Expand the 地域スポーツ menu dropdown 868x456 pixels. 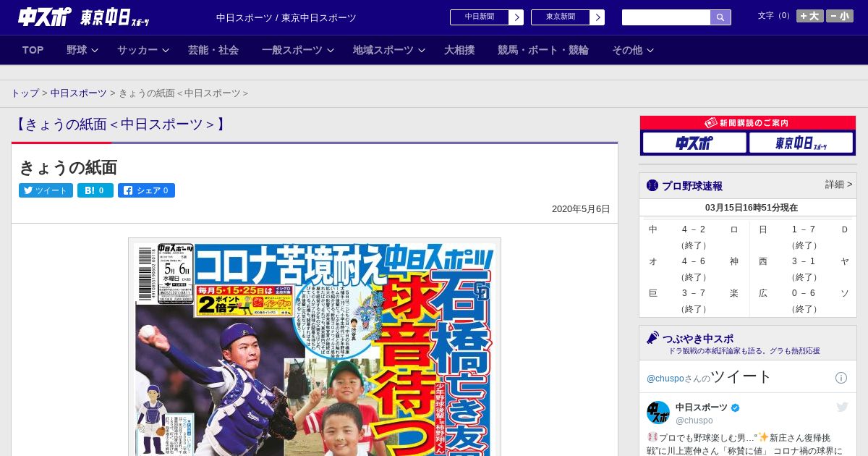[389, 50]
